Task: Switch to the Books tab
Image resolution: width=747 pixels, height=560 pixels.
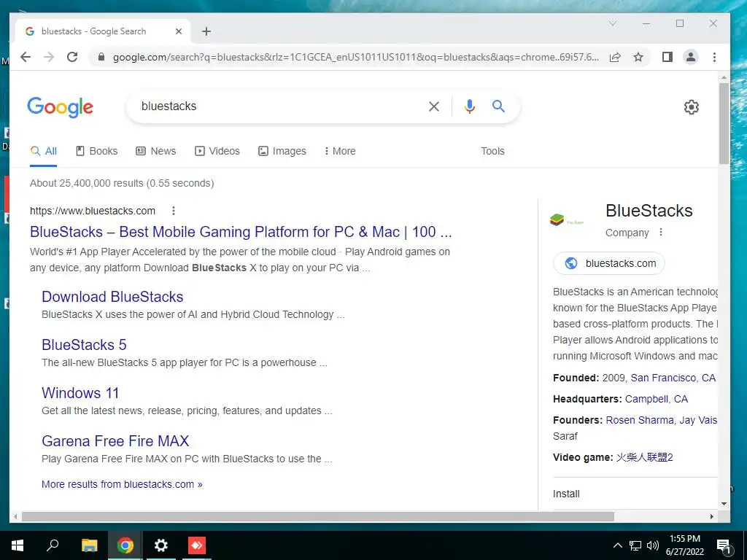Action: pyautogui.click(x=97, y=152)
